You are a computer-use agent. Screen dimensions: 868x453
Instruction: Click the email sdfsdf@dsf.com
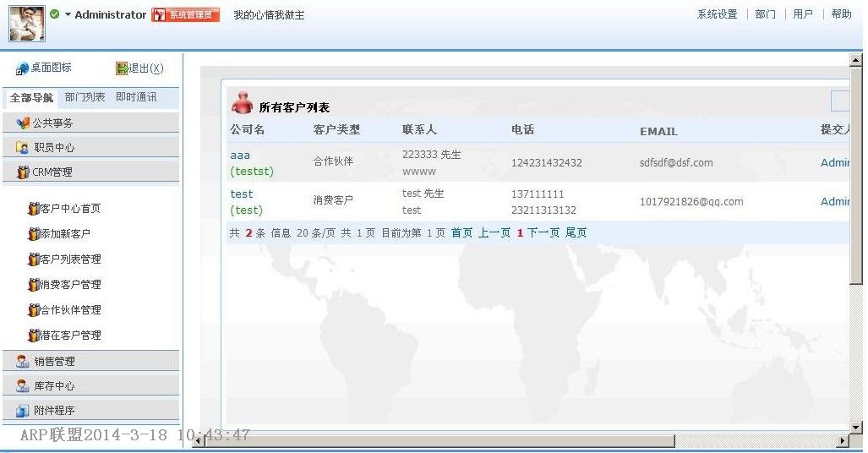pyautogui.click(x=676, y=163)
